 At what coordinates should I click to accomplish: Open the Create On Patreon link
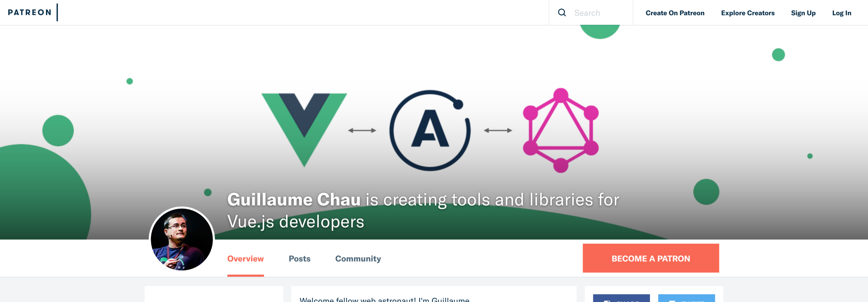(675, 13)
